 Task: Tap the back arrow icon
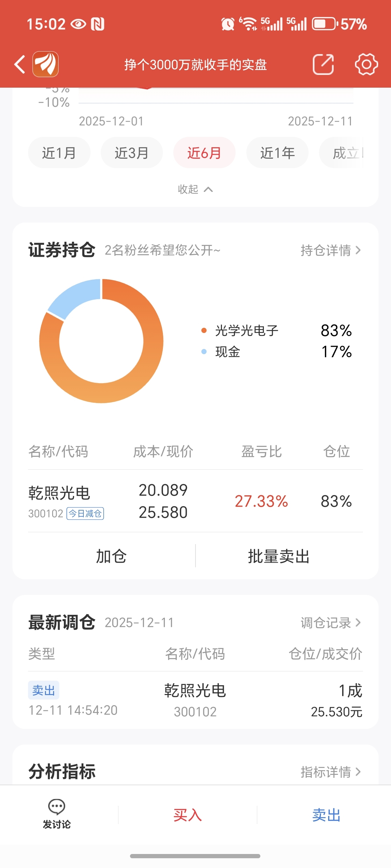20,64
